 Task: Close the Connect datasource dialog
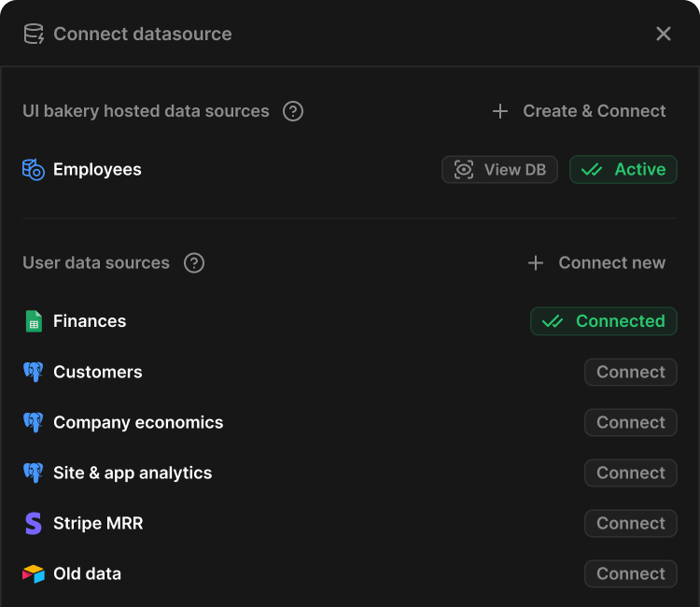coord(664,35)
